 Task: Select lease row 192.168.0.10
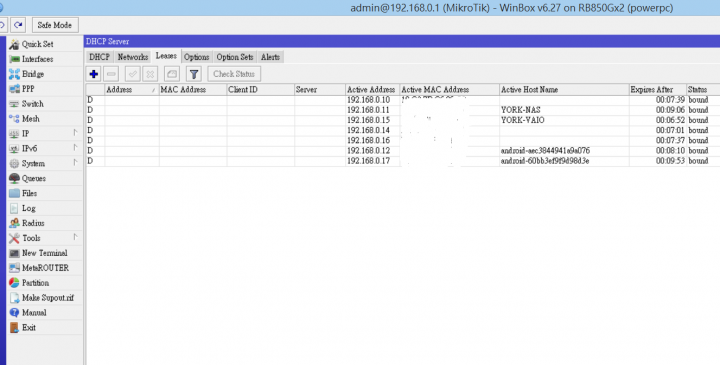coord(403,100)
